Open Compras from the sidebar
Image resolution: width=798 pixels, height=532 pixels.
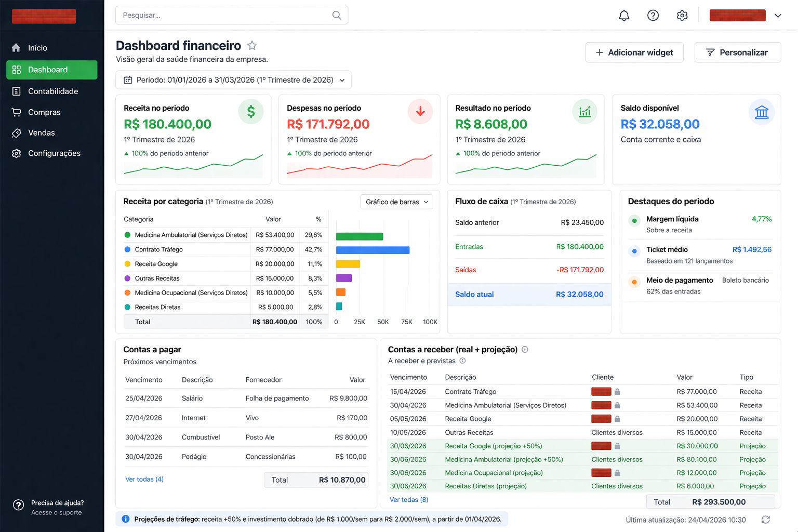click(x=44, y=112)
